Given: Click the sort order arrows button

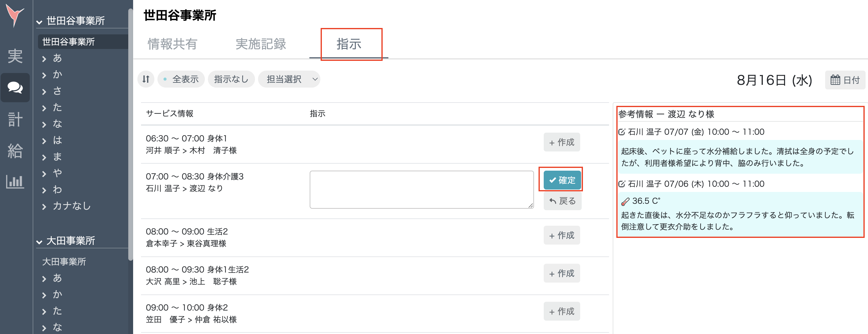Looking at the screenshot, I should pyautogui.click(x=146, y=79).
